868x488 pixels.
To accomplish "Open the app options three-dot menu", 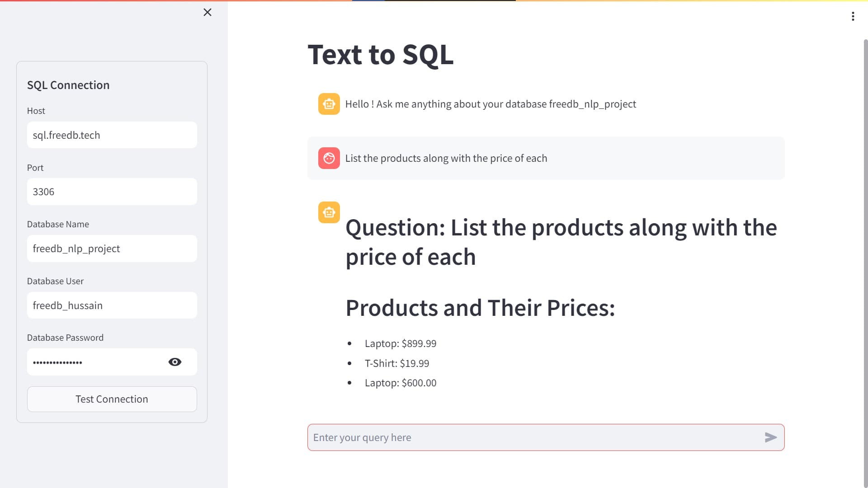I will click(x=854, y=16).
